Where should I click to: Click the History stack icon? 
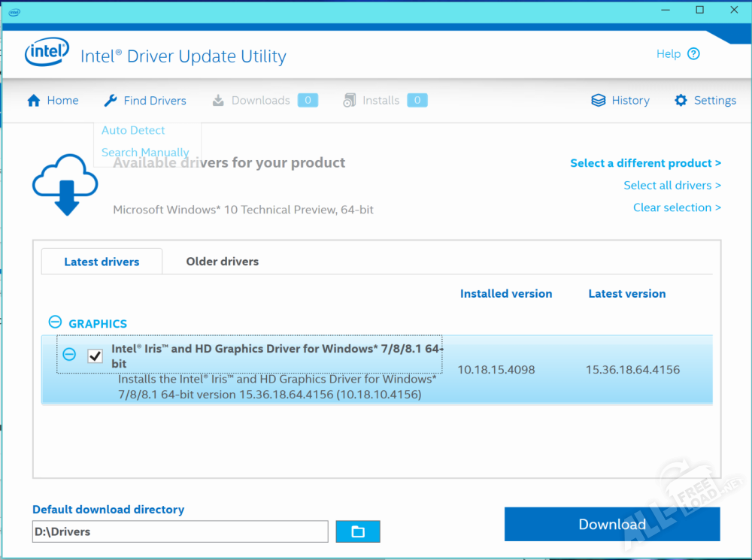[x=598, y=100]
